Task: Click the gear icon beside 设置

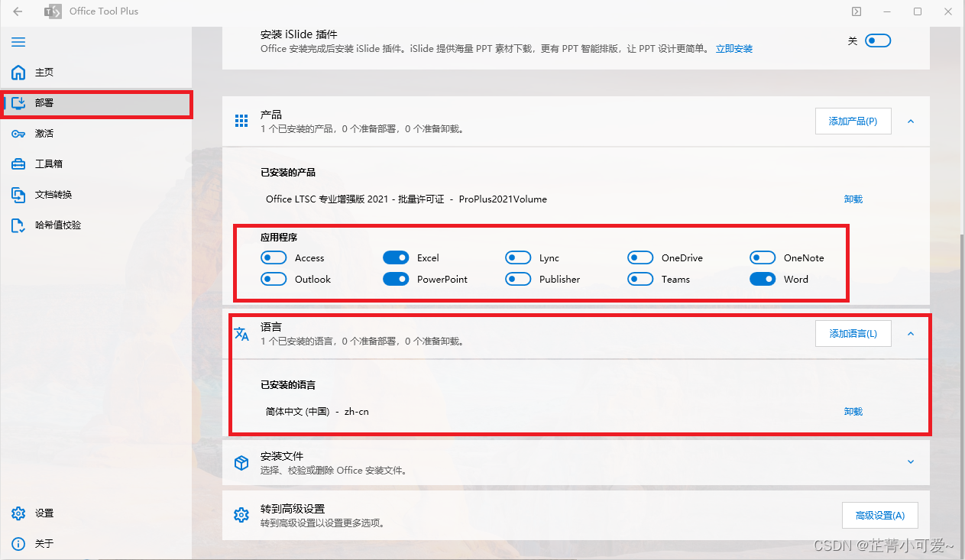Action: coord(18,513)
